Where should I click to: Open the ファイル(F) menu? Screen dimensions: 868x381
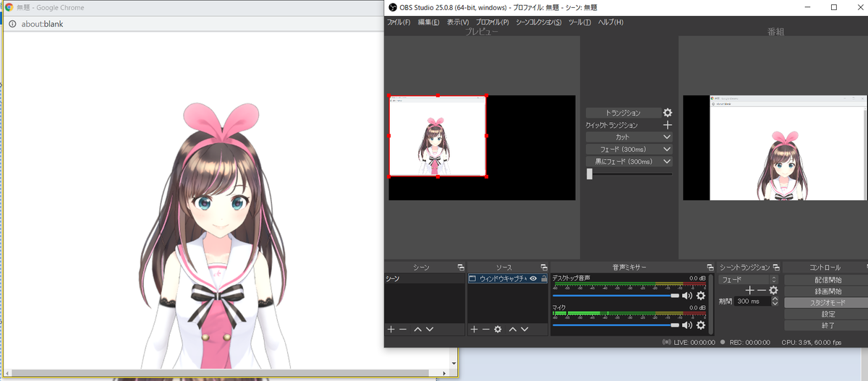tap(399, 22)
